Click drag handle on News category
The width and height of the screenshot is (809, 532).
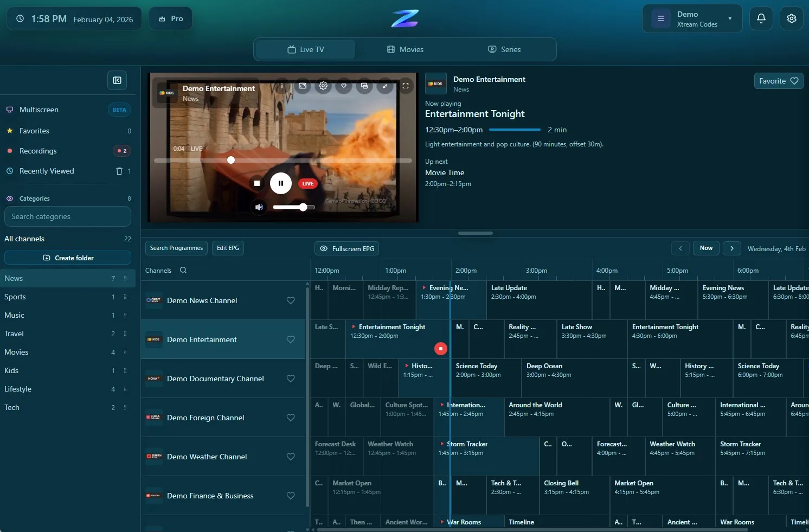[125, 278]
